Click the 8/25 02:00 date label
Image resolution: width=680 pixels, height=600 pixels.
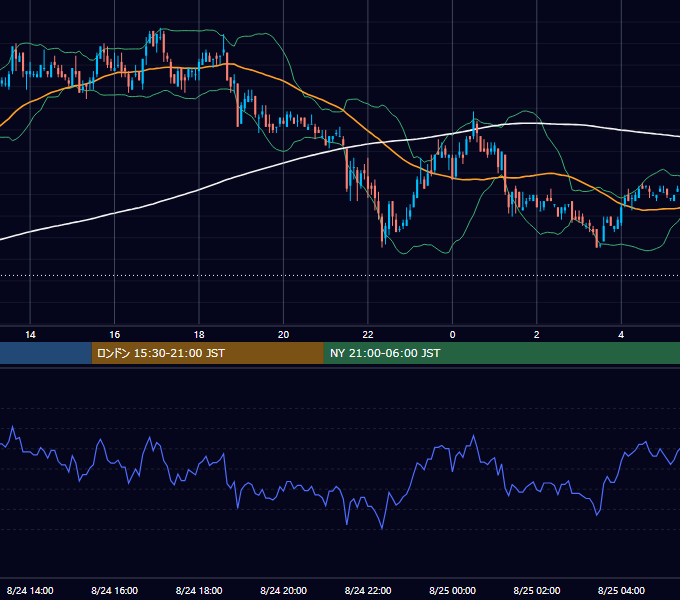coord(536,590)
